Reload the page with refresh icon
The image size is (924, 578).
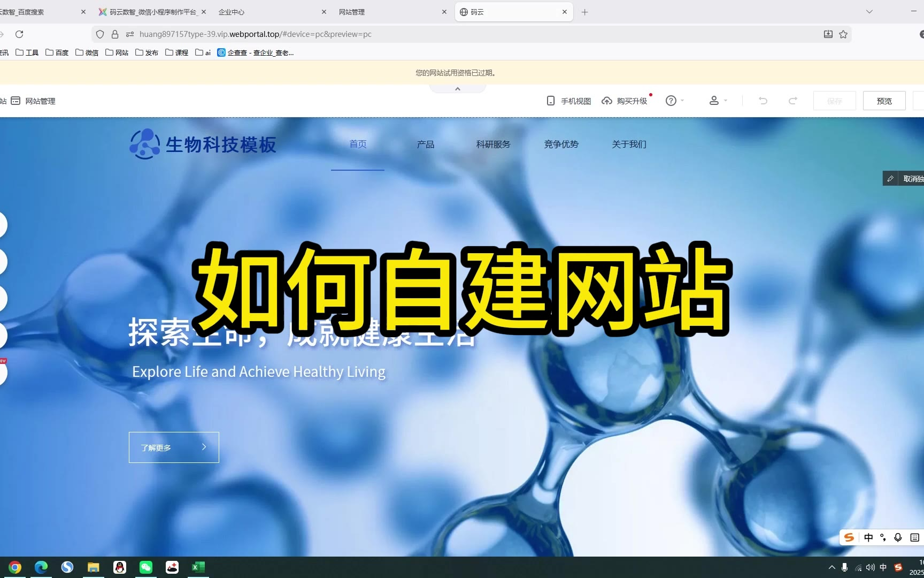pyautogui.click(x=19, y=34)
